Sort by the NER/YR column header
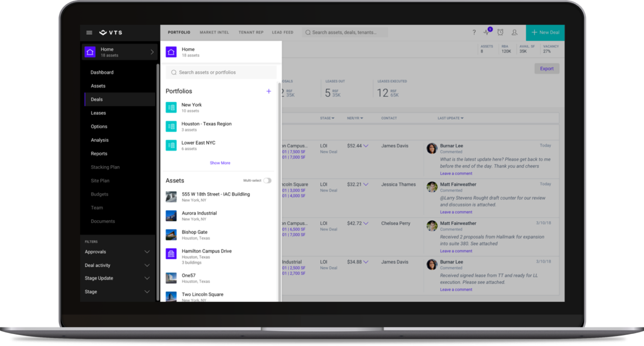644x346 pixels. pos(355,118)
